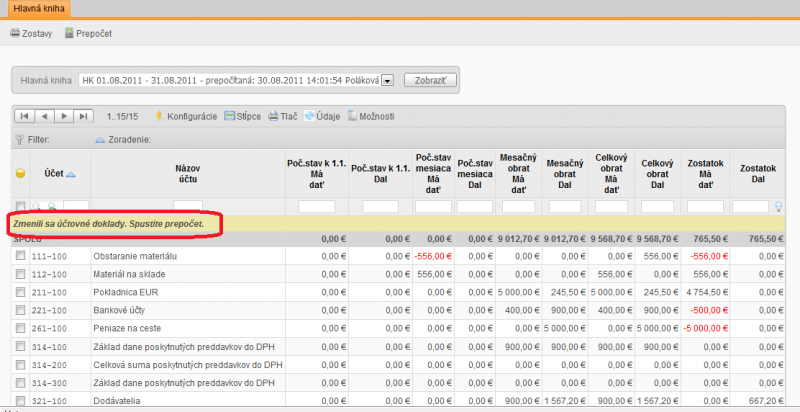This screenshot has width=800, height=412.
Task: Click the Zoradenie sorting icon
Action: click(100, 139)
